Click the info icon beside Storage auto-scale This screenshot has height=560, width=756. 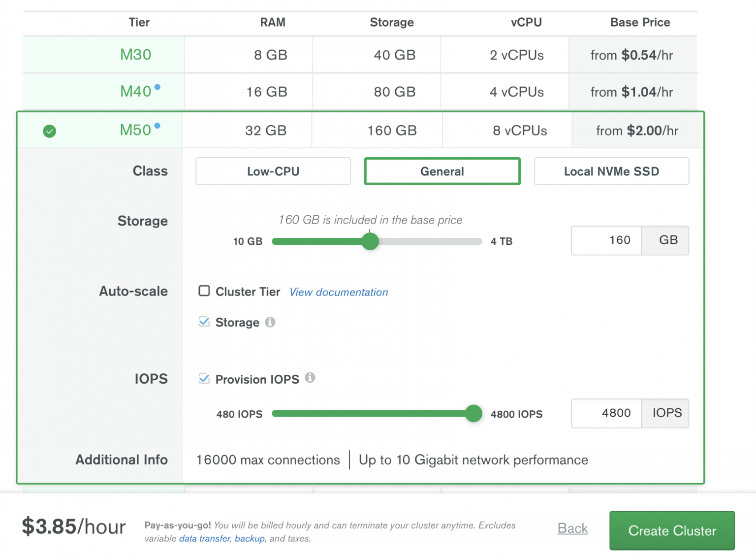tap(270, 322)
